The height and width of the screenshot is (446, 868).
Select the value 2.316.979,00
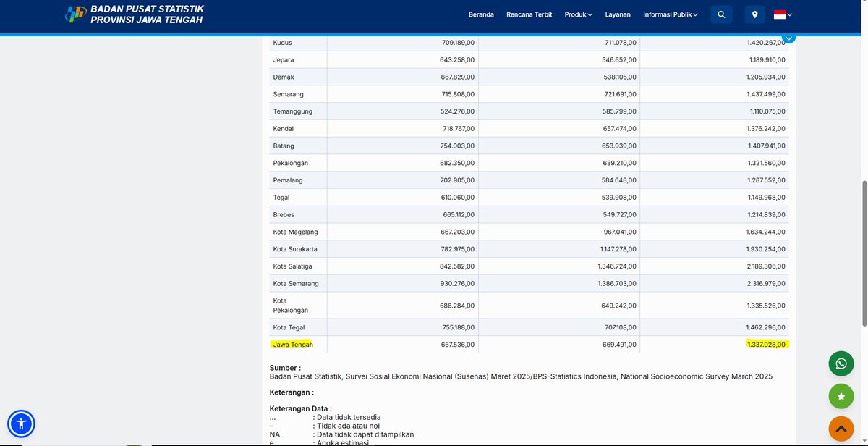pyautogui.click(x=766, y=284)
